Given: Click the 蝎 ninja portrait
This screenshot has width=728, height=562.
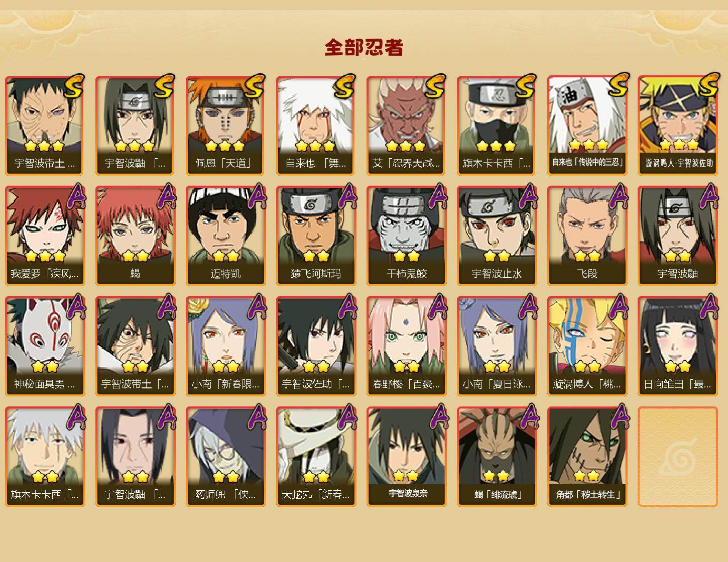Looking at the screenshot, I should pyautogui.click(x=135, y=236).
